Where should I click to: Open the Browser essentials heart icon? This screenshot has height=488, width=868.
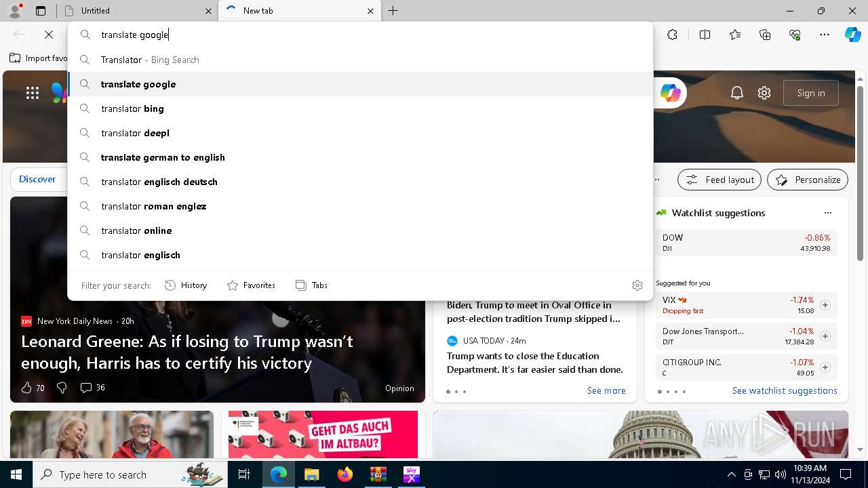click(795, 35)
